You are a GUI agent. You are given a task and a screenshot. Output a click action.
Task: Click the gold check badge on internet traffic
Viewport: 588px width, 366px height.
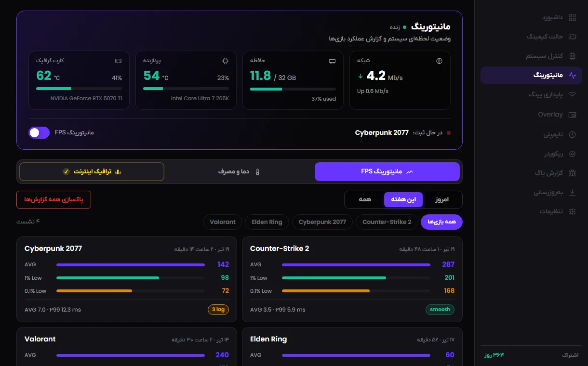66,171
